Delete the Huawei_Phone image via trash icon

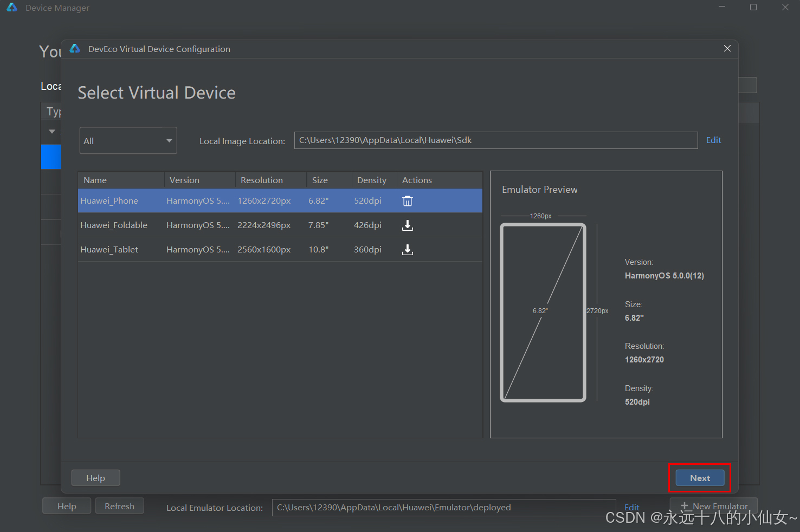coord(408,201)
